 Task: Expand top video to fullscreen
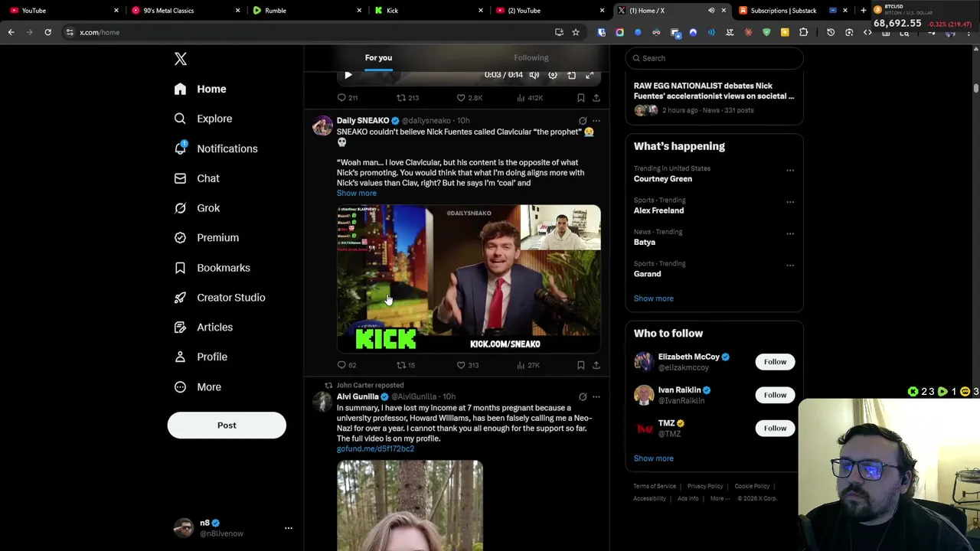590,75
